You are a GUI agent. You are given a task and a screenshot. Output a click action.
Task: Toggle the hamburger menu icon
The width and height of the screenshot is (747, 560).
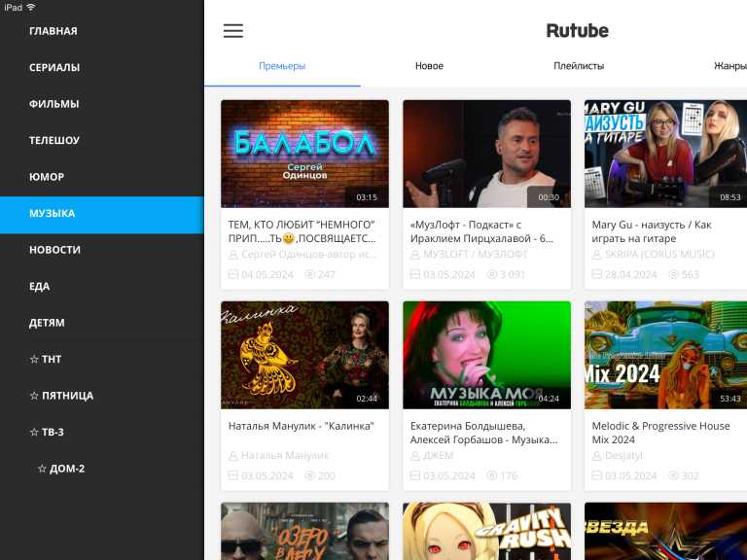tap(233, 31)
